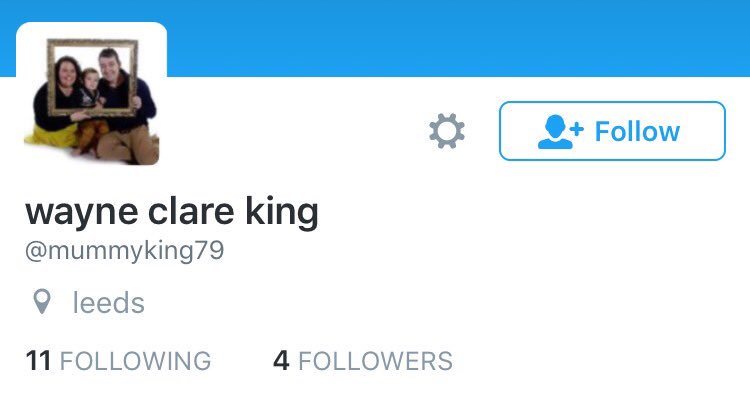The height and width of the screenshot is (406, 750).
Task: View the 11 Following list
Action: (x=118, y=361)
